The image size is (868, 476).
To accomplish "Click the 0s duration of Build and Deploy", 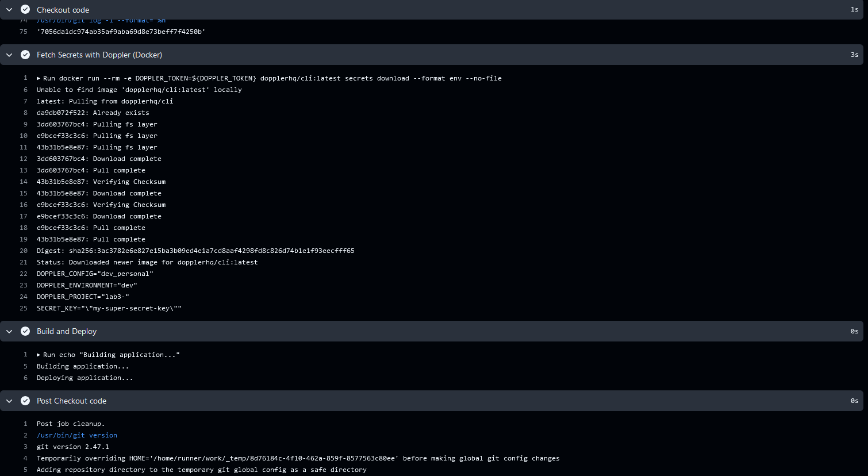I will click(854, 331).
